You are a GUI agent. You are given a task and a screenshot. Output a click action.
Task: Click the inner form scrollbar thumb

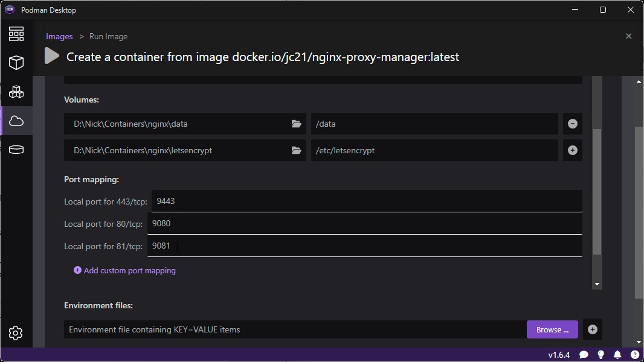click(597, 191)
